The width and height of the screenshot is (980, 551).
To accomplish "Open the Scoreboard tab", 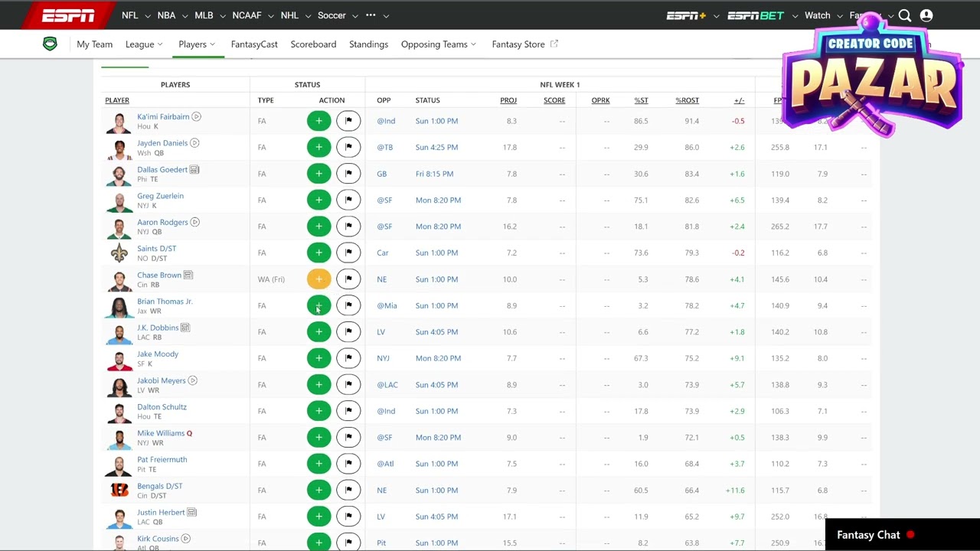I will coord(313,44).
